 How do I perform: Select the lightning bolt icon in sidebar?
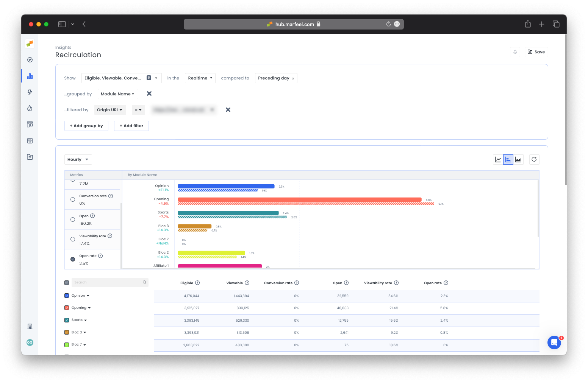coord(30,92)
